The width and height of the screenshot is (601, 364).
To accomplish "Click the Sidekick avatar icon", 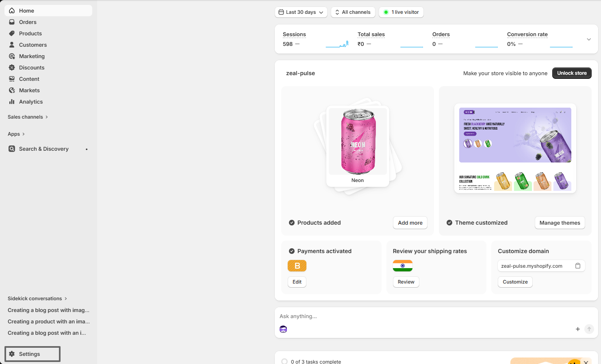I will click(x=283, y=329).
